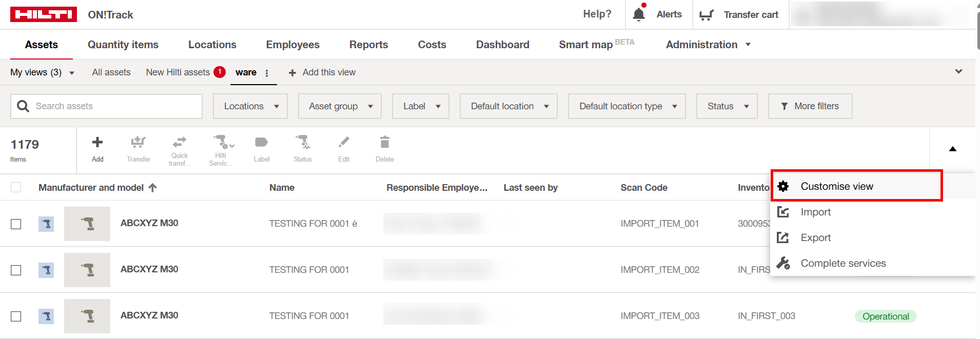
Task: Open the Transfer cart
Action: (x=739, y=15)
